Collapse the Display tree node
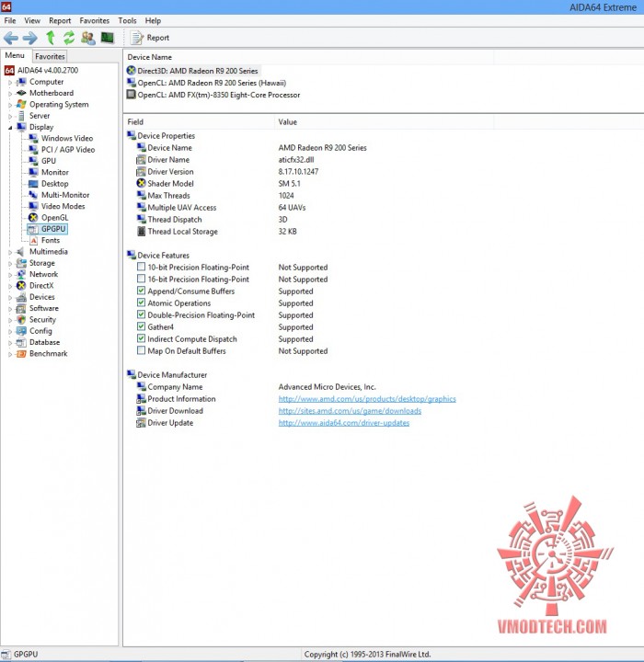 click(x=10, y=128)
